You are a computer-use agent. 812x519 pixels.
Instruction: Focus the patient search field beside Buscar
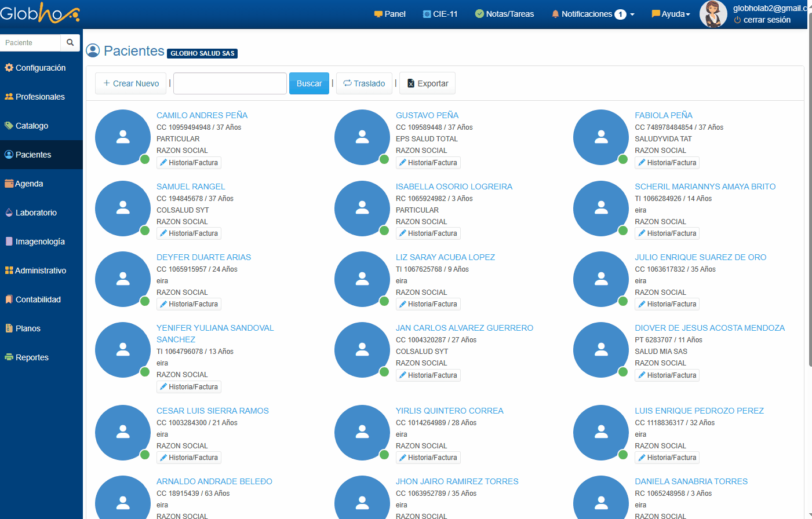tap(230, 83)
